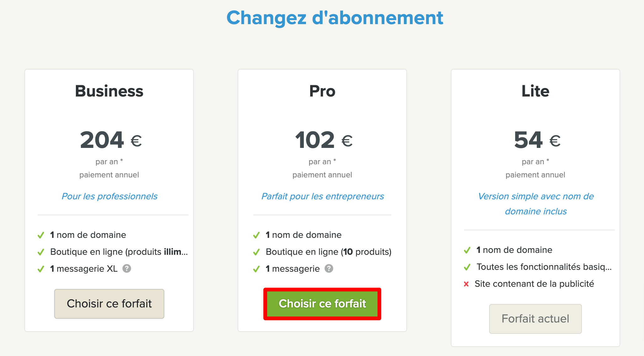
Task: Click the truncated Boutique en ligne produits illimités text
Action: pyautogui.click(x=119, y=252)
